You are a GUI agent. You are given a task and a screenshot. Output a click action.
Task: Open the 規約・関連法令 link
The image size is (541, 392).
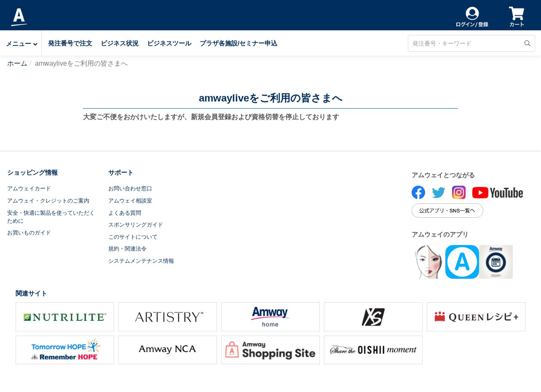click(x=127, y=249)
